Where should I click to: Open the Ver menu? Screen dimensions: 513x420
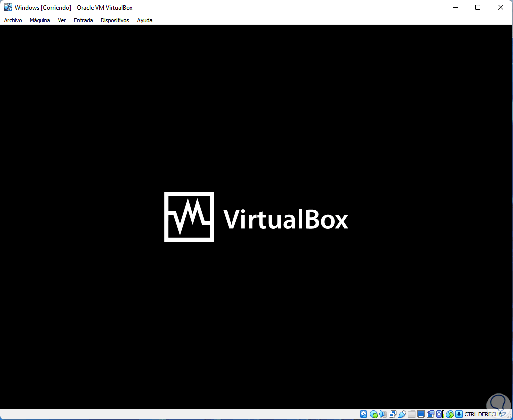(62, 20)
